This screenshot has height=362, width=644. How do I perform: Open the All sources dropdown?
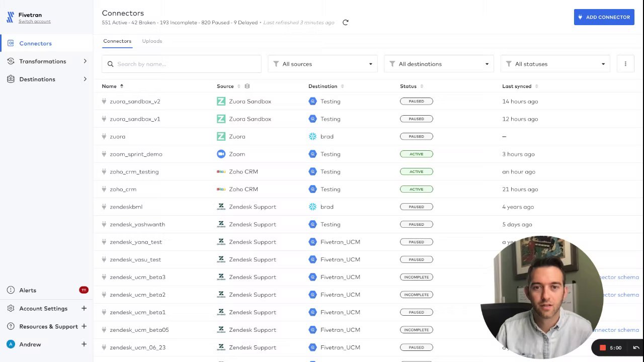point(323,64)
